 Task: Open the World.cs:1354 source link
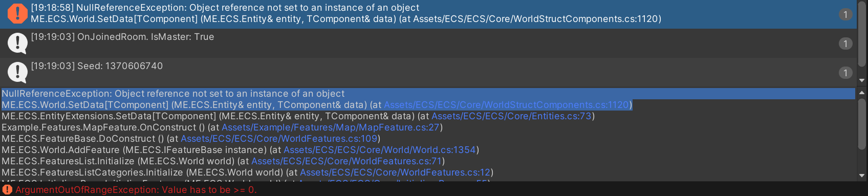tap(380, 150)
